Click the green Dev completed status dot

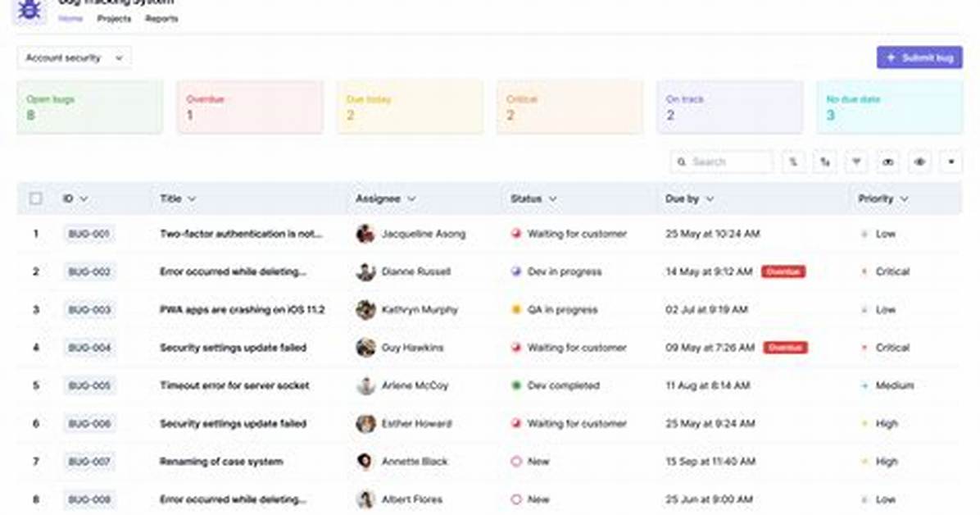pos(516,385)
